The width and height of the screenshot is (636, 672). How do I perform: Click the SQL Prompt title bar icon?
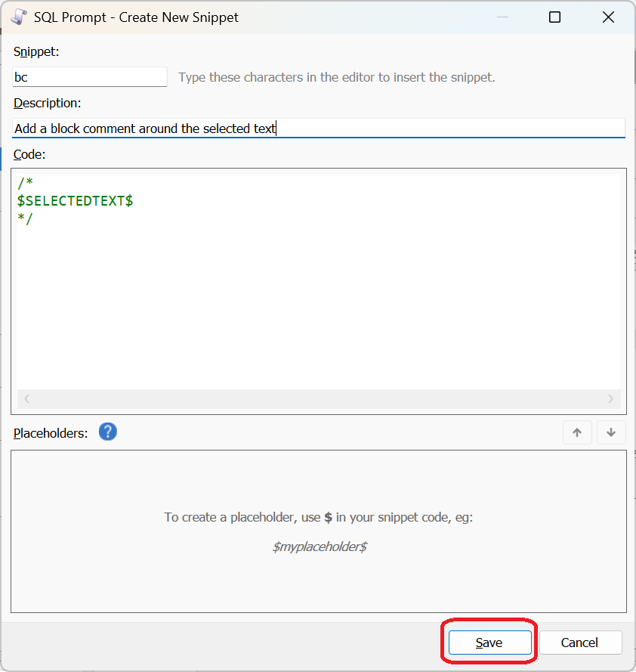[19, 17]
